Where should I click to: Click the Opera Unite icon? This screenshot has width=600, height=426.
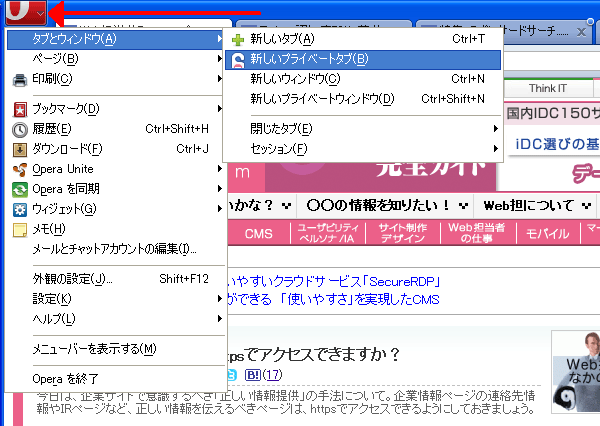(20, 170)
